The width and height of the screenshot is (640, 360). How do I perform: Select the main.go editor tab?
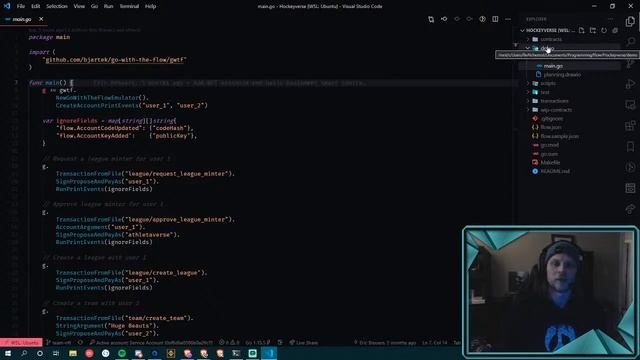coord(22,19)
